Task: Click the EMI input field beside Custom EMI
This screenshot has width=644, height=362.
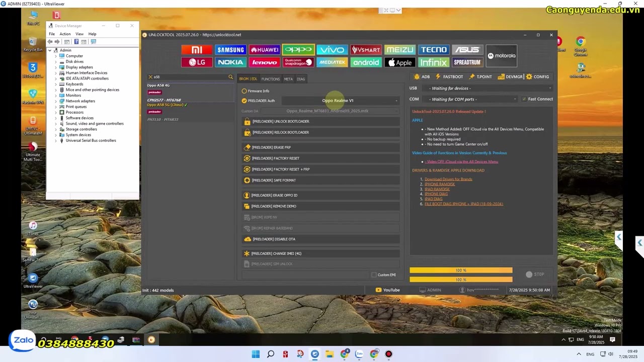Action: tap(305, 275)
